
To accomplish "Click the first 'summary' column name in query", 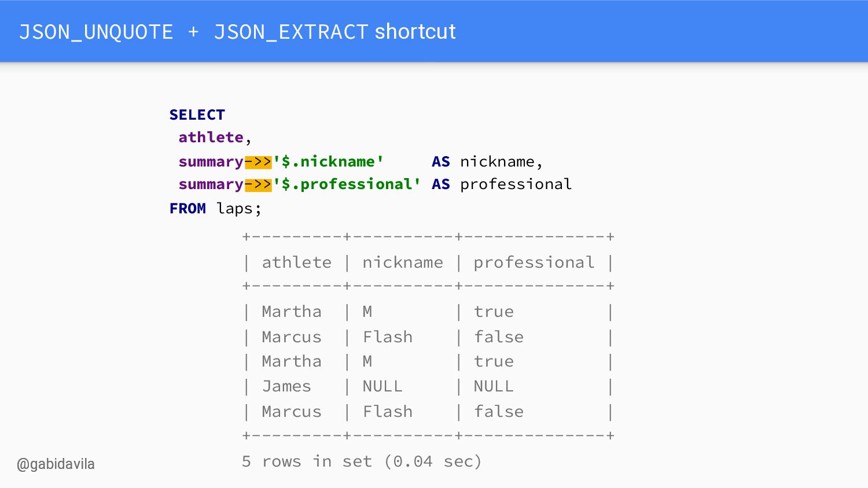I will tap(211, 162).
